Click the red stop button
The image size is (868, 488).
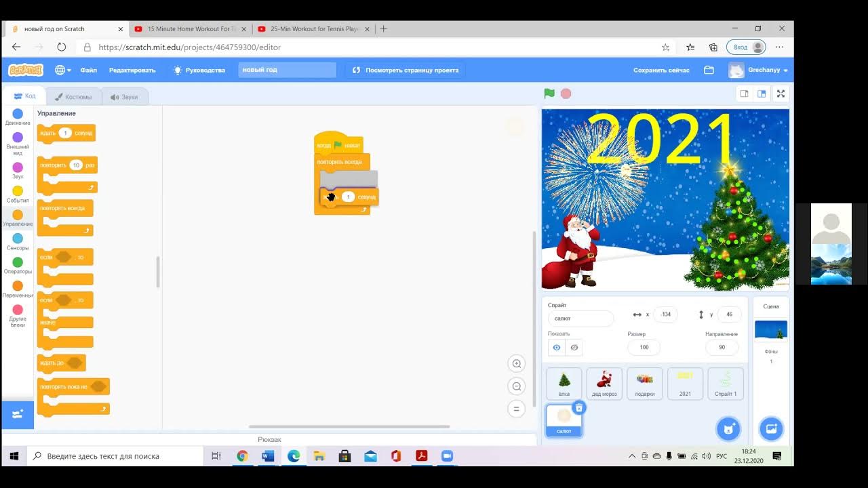pos(566,94)
